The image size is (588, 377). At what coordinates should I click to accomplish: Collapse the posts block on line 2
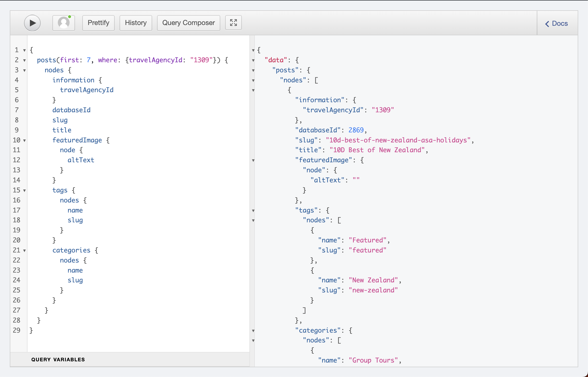coord(24,61)
